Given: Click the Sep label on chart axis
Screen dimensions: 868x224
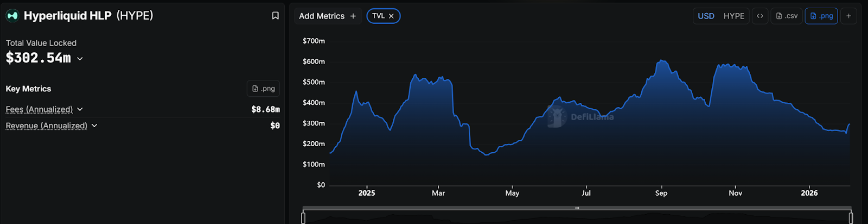Looking at the screenshot, I should click(661, 193).
